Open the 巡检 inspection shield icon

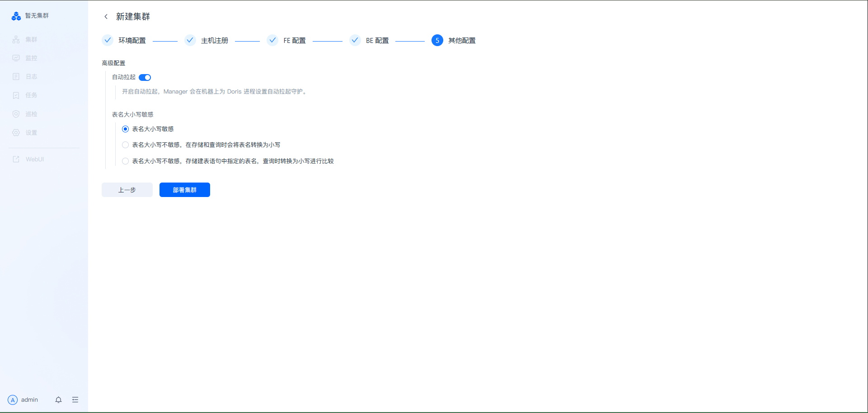pyautogui.click(x=16, y=114)
